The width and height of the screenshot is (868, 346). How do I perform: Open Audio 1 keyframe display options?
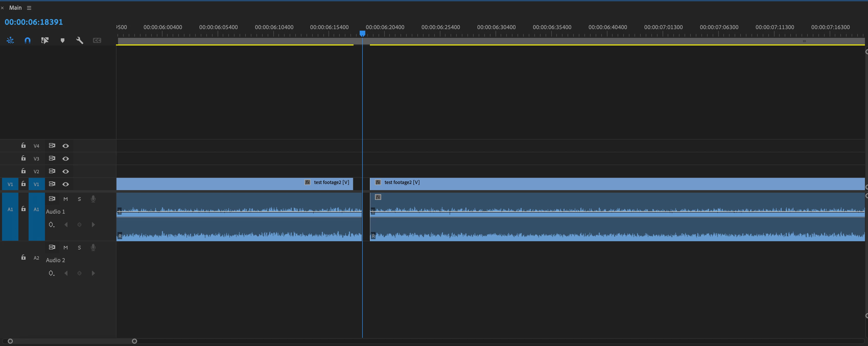coord(51,225)
